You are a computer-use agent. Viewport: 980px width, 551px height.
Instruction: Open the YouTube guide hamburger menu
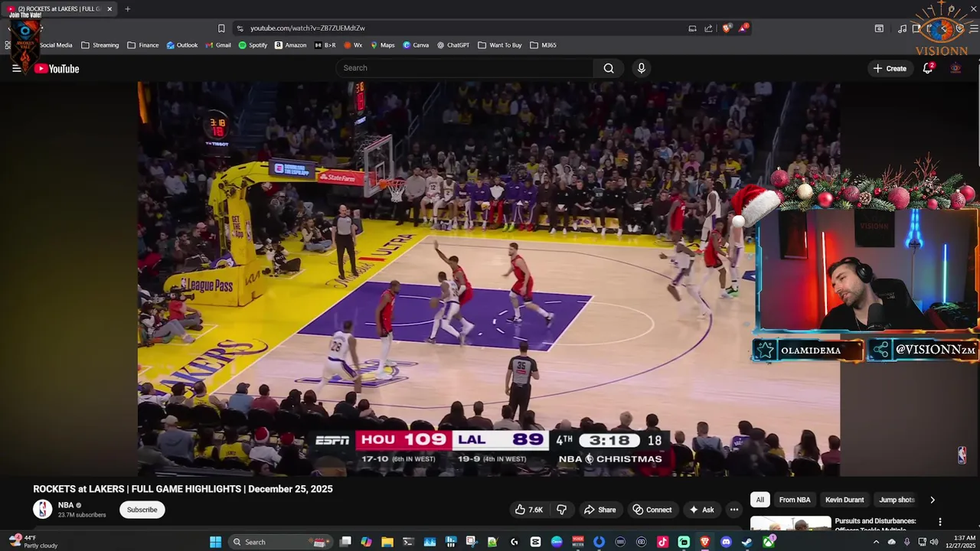click(x=16, y=68)
